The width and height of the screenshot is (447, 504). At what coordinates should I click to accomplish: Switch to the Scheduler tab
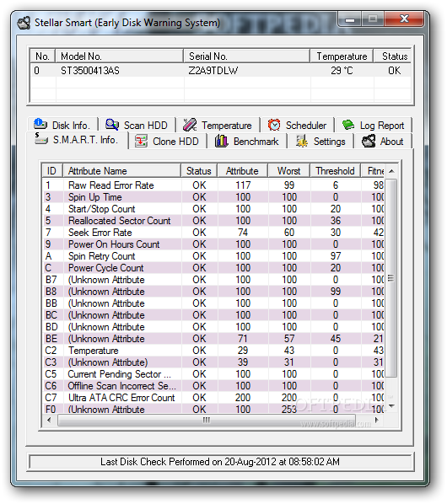(x=298, y=125)
